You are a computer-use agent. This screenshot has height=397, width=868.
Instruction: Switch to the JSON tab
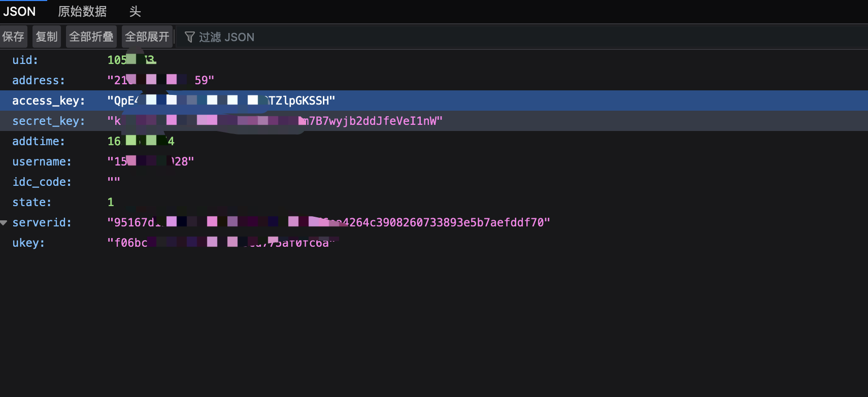tap(20, 11)
